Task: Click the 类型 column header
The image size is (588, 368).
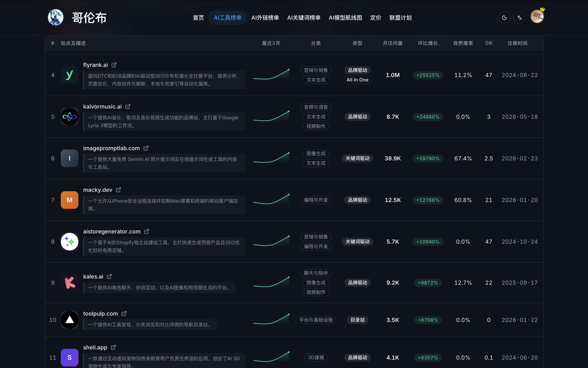Action: tap(357, 43)
